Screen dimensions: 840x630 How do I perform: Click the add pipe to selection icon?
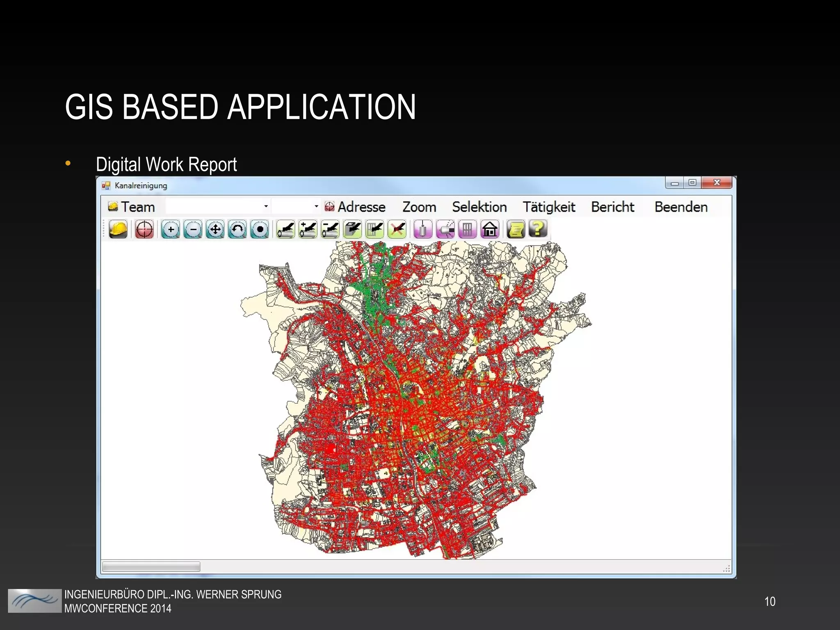pos(308,229)
